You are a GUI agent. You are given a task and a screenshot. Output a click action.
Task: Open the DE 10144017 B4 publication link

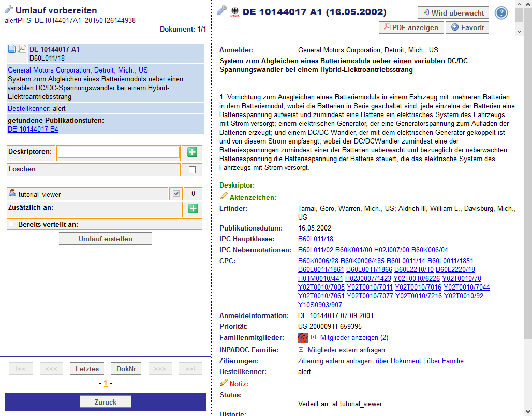tap(33, 129)
